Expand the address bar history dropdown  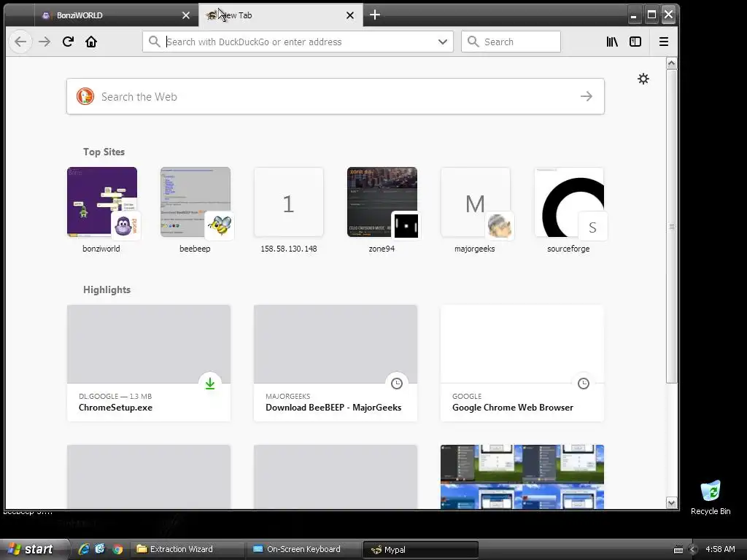[443, 42]
